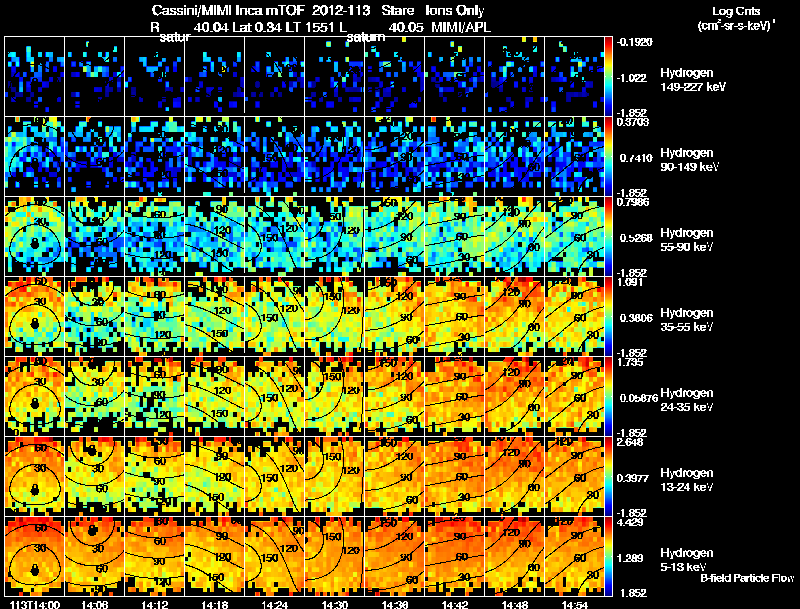Click the -0.1920 colorbar maximum value
Image resolution: width=800 pixels, height=609 pixels.
(635, 42)
